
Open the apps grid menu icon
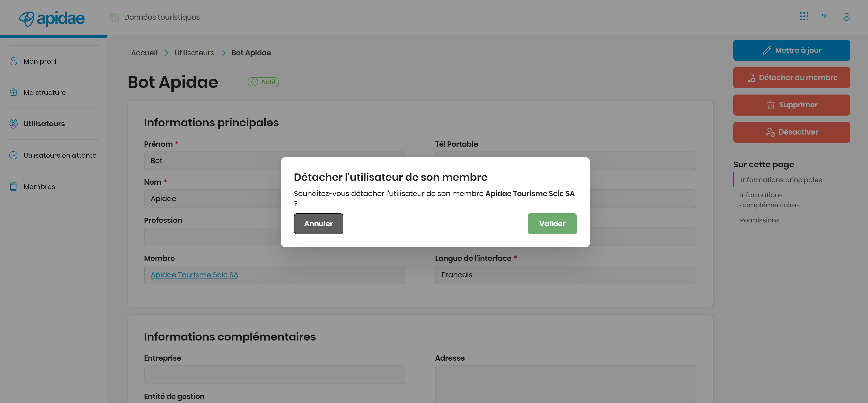[804, 16]
